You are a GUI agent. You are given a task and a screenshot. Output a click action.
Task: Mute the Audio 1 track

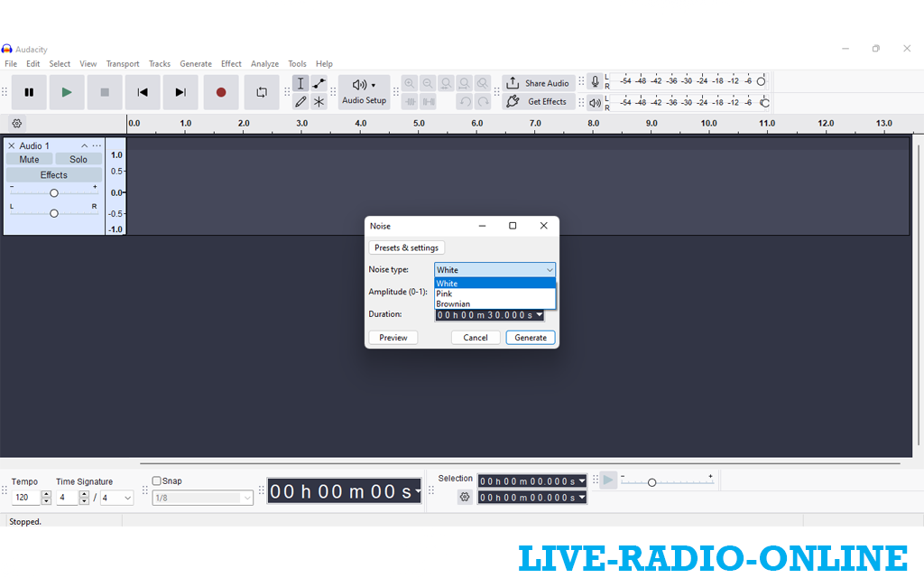[x=29, y=159]
